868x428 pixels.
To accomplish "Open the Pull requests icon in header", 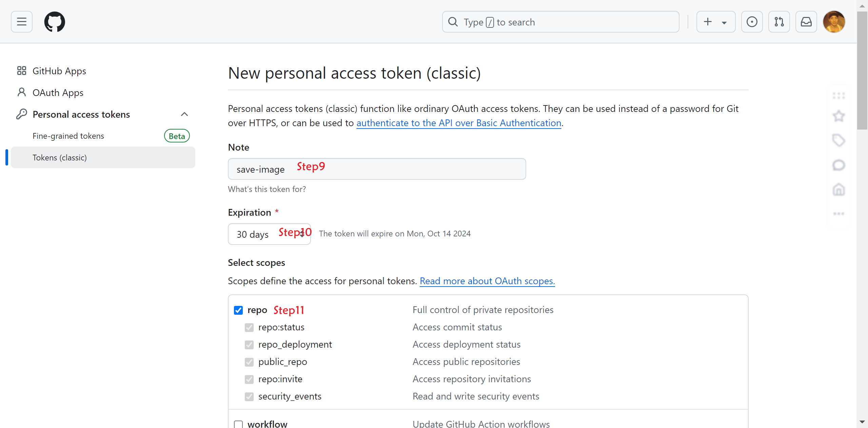I will pyautogui.click(x=779, y=22).
